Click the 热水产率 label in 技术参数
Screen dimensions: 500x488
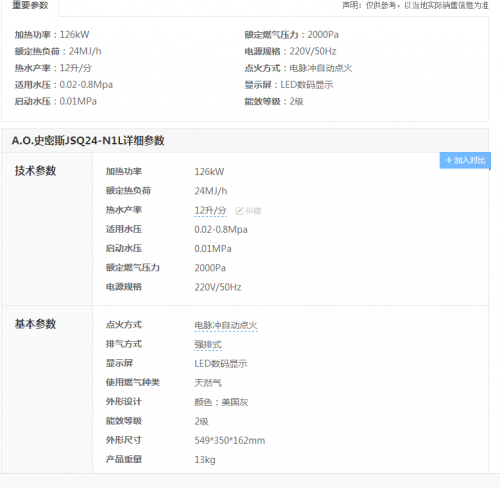coord(124,210)
